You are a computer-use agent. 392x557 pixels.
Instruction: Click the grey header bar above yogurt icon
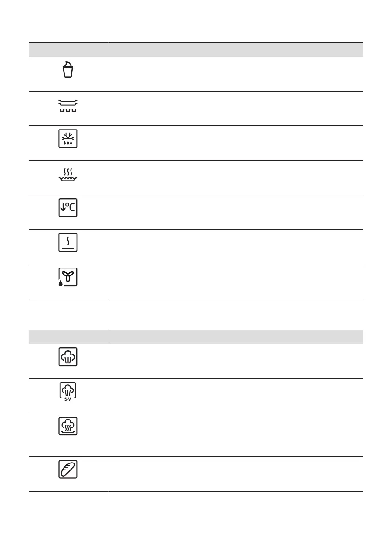[196, 49]
